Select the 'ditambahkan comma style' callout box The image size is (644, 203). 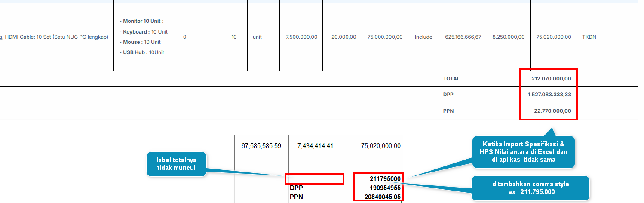pos(530,188)
